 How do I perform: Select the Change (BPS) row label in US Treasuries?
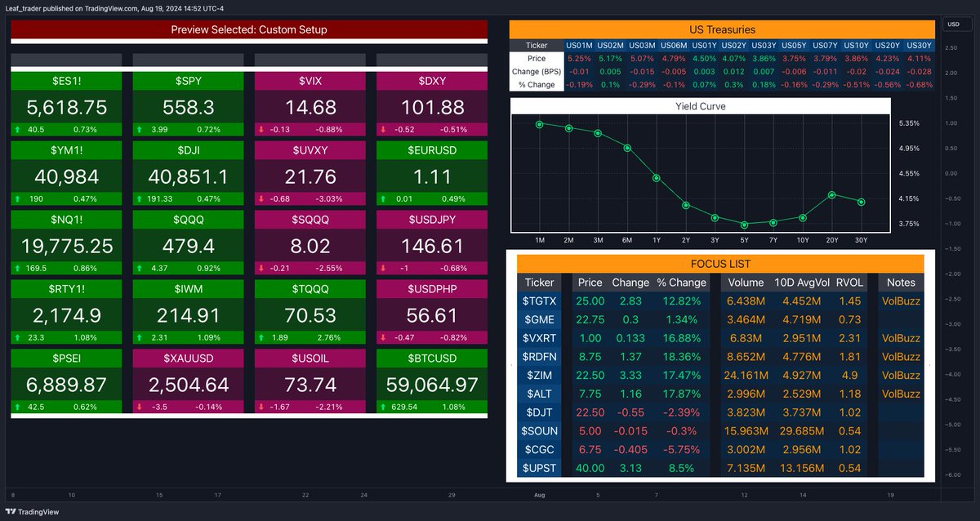535,72
